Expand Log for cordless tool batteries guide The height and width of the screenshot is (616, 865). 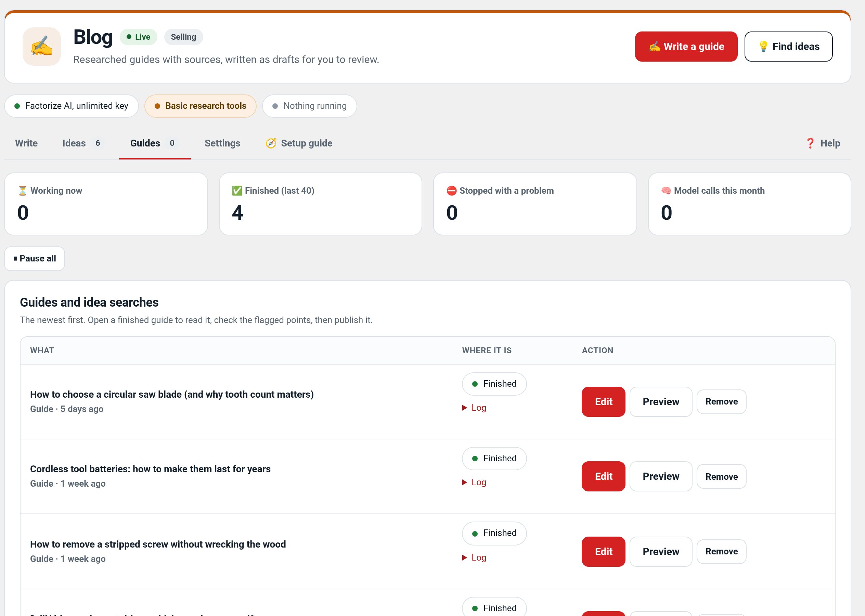pos(474,482)
